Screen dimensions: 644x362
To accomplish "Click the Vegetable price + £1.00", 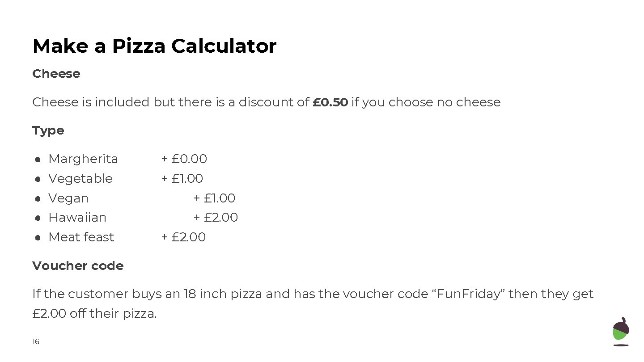I will [x=182, y=179].
